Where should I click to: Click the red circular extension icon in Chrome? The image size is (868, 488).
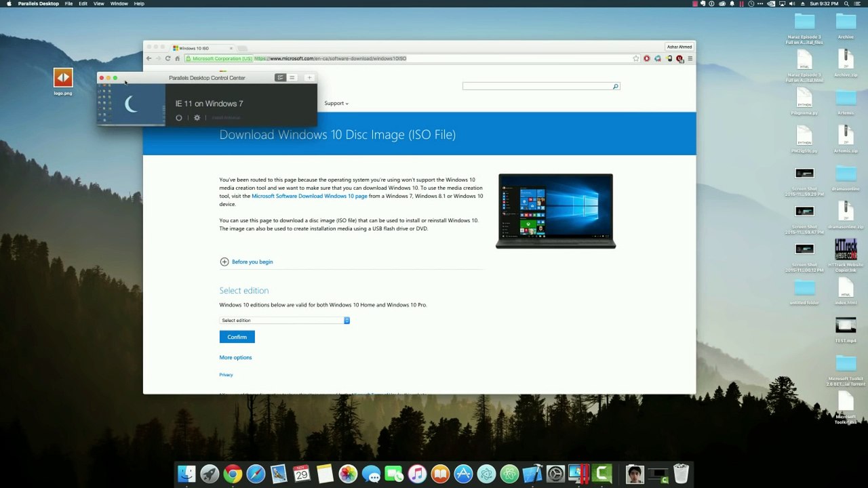pos(647,58)
